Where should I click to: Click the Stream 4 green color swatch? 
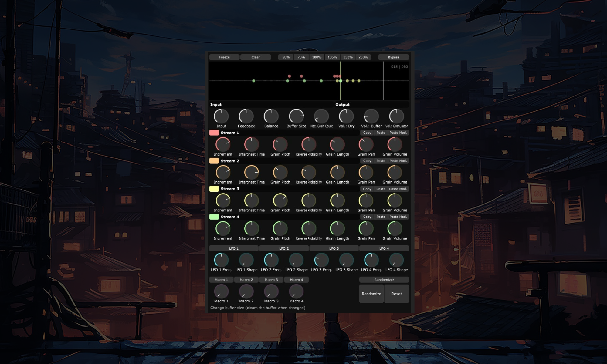214,217
